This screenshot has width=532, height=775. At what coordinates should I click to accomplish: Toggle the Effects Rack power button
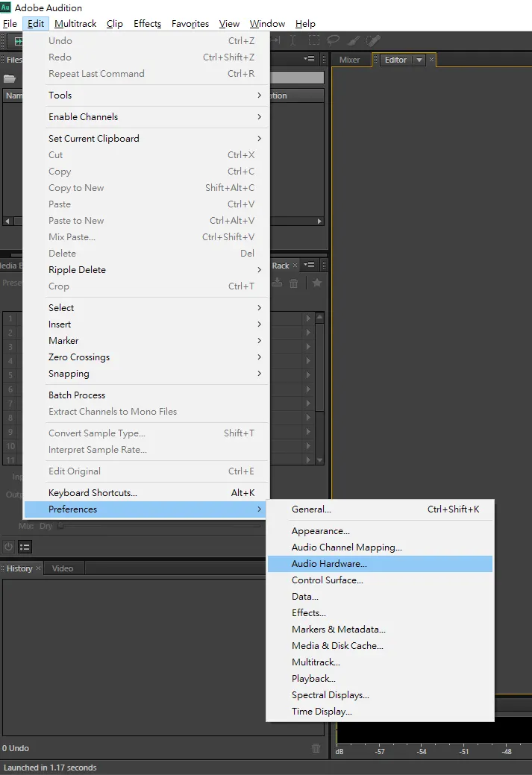(x=8, y=547)
